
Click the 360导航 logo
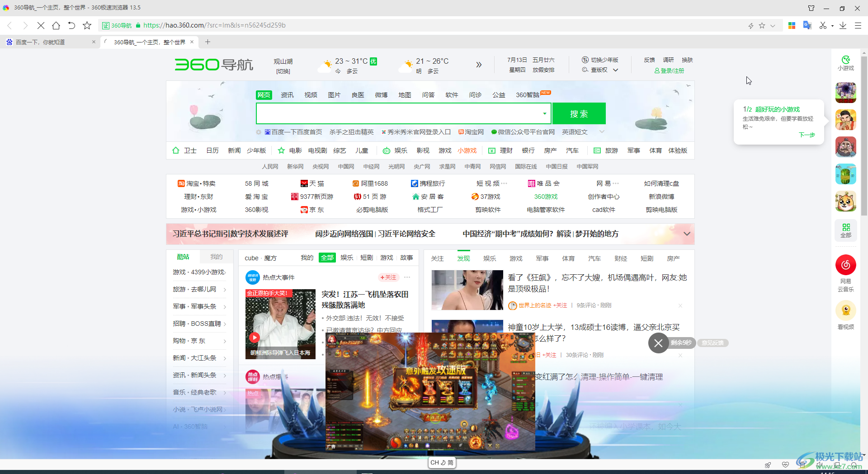coord(214,65)
